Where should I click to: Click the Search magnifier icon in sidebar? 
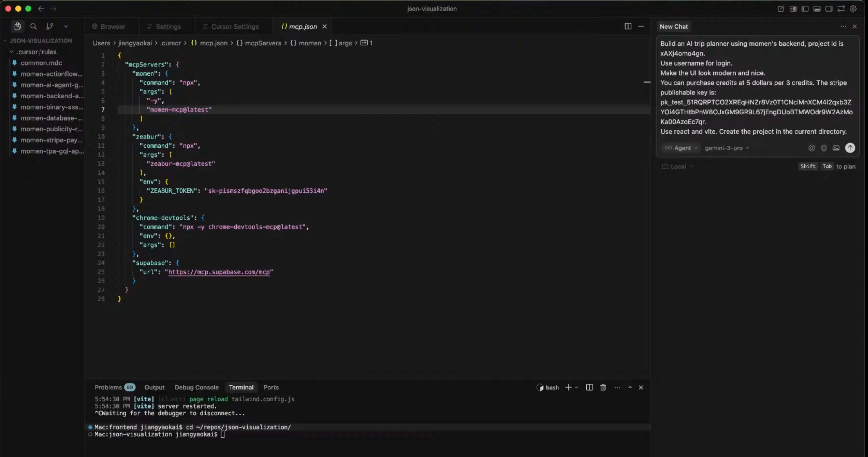pos(33,26)
